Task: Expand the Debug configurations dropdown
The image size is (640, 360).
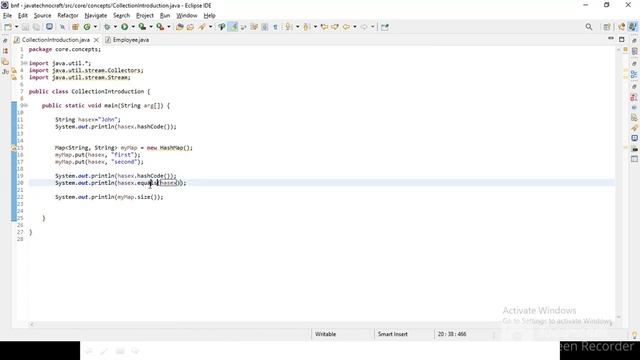Action: [115, 27]
